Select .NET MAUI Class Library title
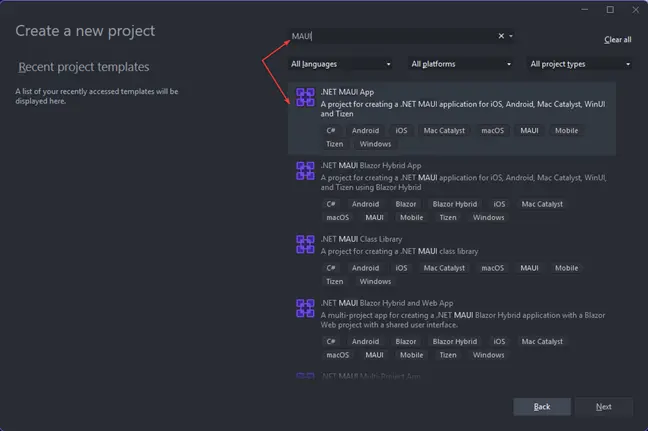648x431 pixels. click(x=361, y=239)
